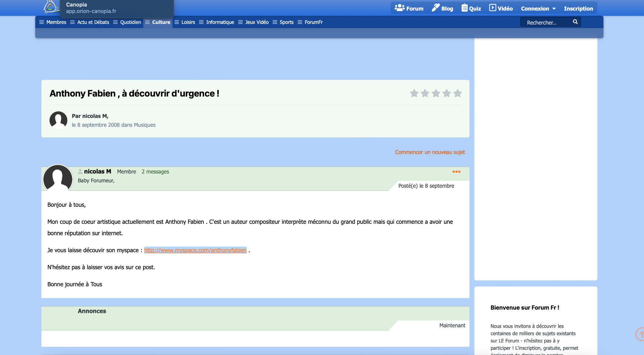Open the Sports menu
644x355 pixels.
283,22
